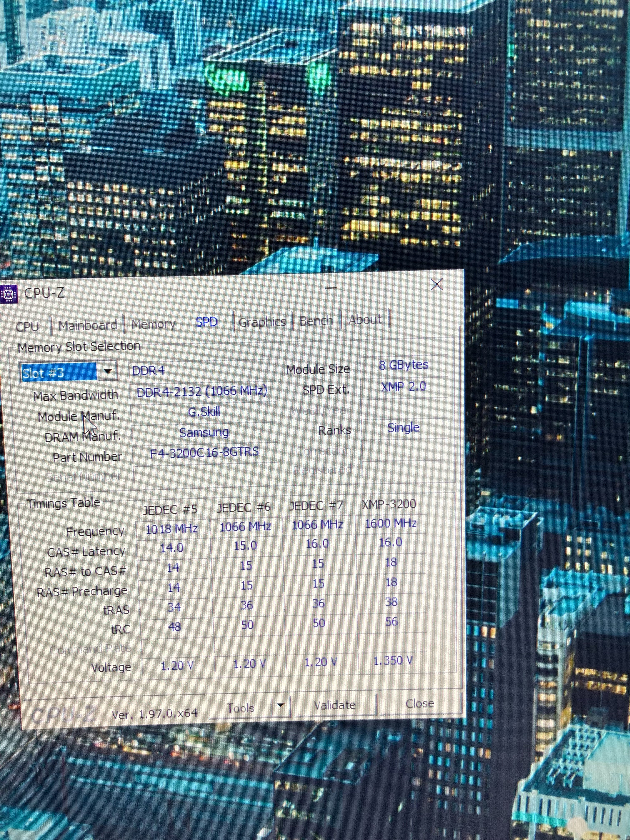Viewport: 630px width, 840px height.
Task: Select the SPD tab
Action: [x=206, y=322]
